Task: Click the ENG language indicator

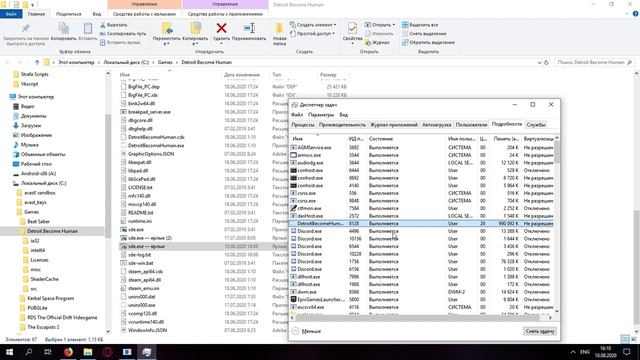Action: [x=585, y=352]
